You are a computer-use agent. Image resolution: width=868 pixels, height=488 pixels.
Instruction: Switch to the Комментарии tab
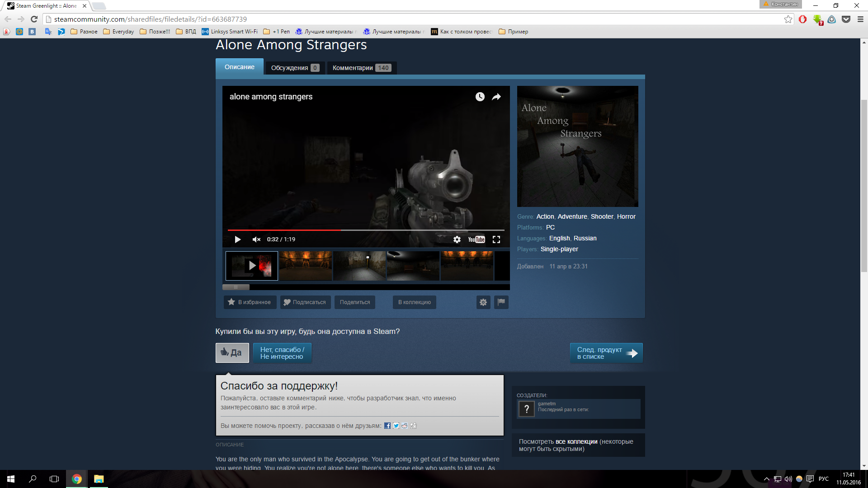point(362,68)
